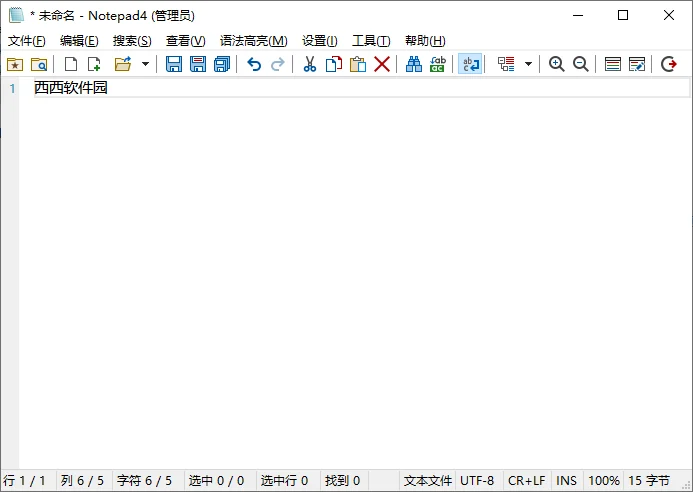693x492 pixels.
Task: Click UTF-8 encoding in status bar
Action: tap(477, 481)
